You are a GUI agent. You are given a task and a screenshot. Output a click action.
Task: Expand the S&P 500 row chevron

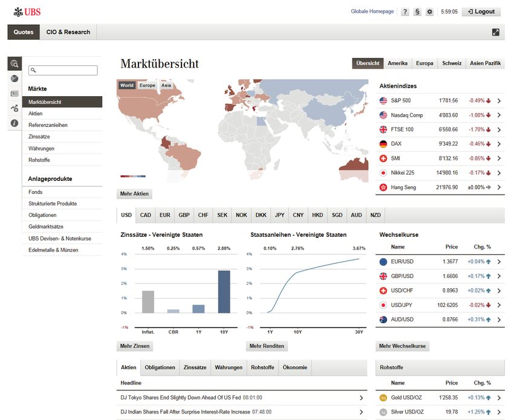[499, 101]
